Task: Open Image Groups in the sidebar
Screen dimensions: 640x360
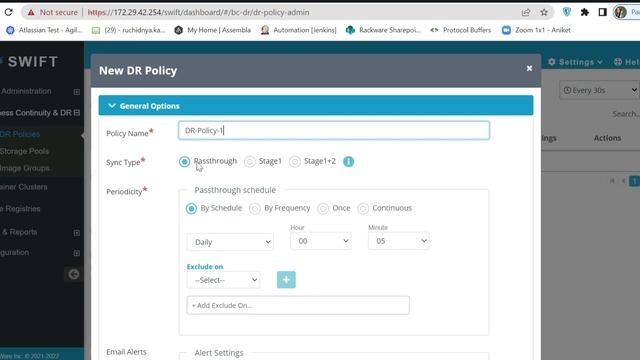Action: click(x=24, y=168)
